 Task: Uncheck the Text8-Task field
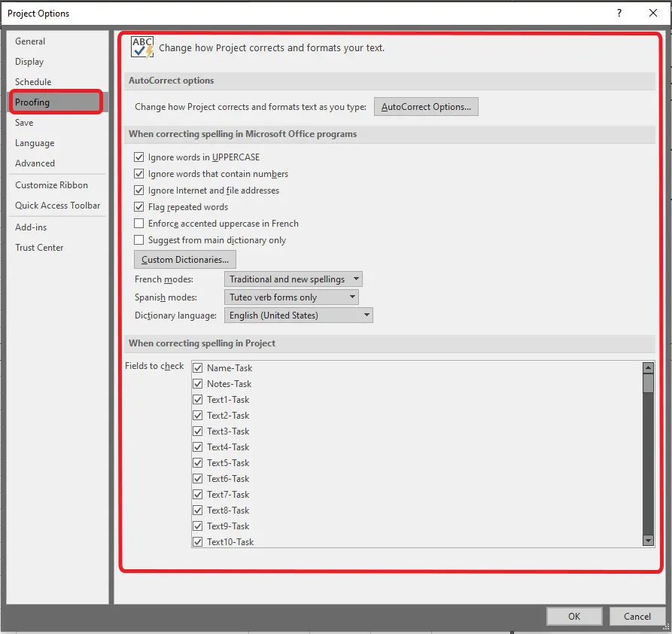[198, 511]
